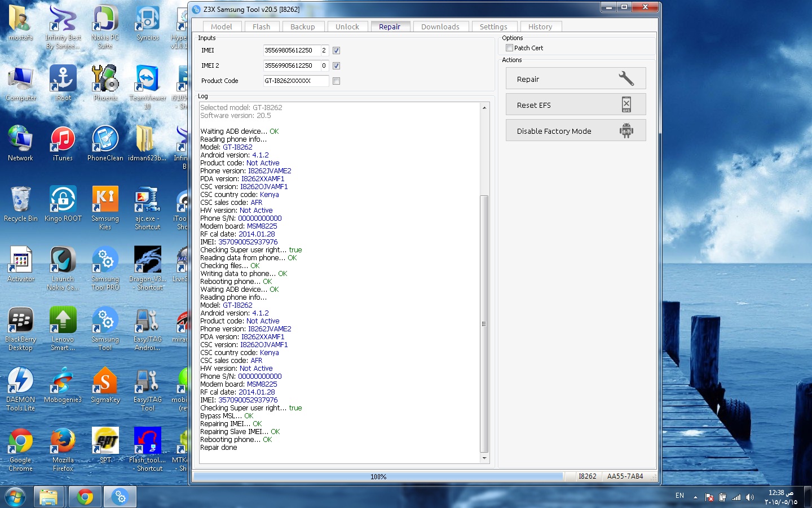This screenshot has width=812, height=508.
Task: Switch to the Flash tab
Action: pos(261,27)
